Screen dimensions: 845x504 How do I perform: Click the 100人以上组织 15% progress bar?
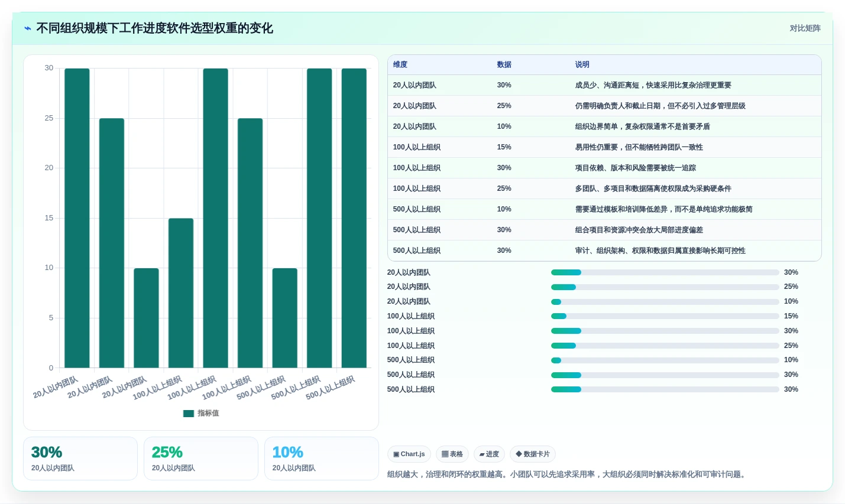665,316
